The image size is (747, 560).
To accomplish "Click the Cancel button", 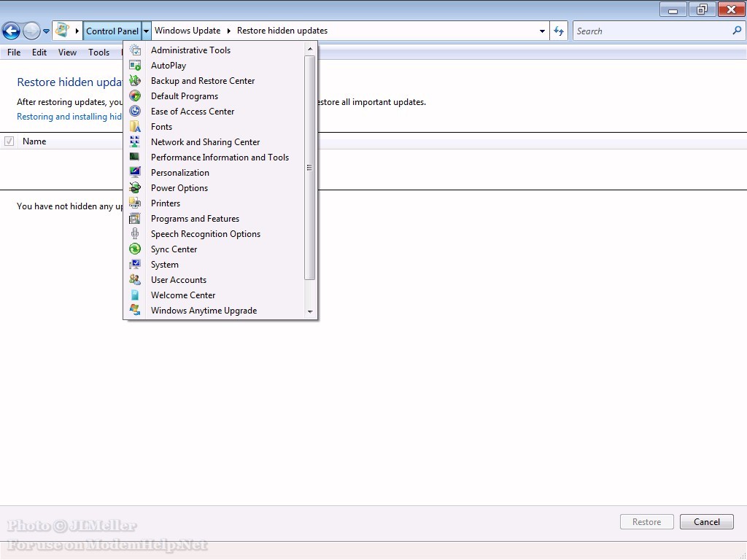I will [x=706, y=522].
